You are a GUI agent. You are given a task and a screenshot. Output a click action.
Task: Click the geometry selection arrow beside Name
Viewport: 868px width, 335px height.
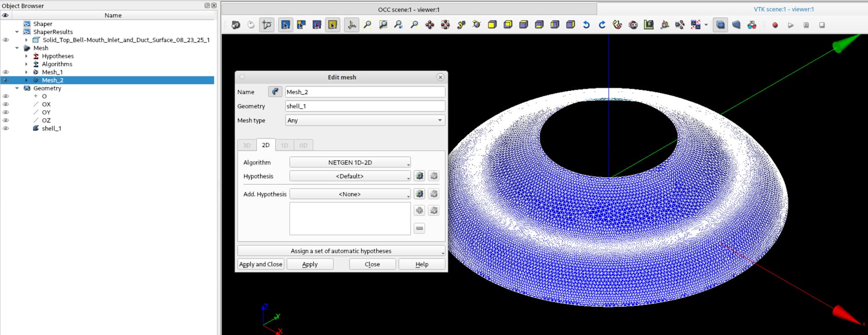275,92
